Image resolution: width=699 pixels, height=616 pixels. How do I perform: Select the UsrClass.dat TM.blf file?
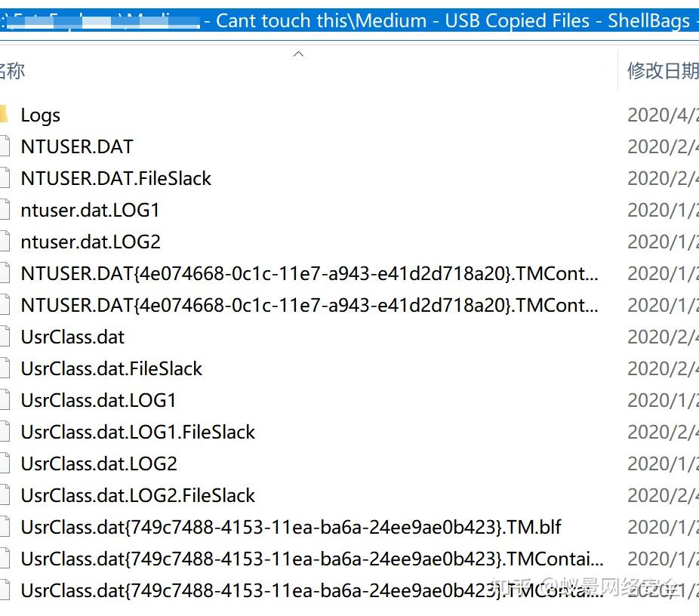click(x=291, y=527)
